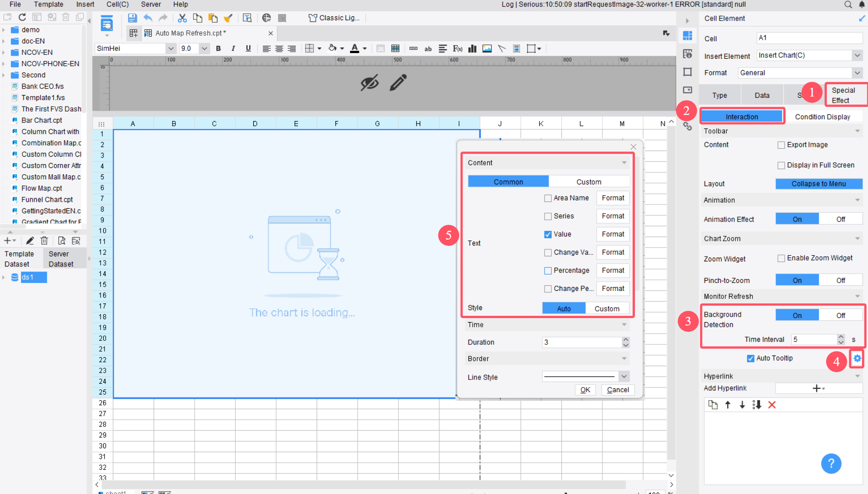Open the Insert Element dropdown

point(857,55)
